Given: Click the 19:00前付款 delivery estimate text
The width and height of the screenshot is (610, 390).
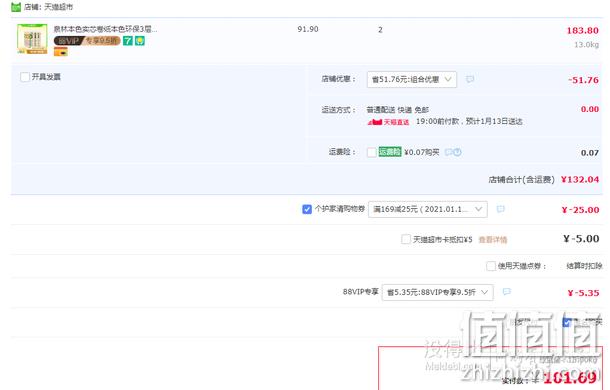Looking at the screenshot, I should pyautogui.click(x=469, y=121).
